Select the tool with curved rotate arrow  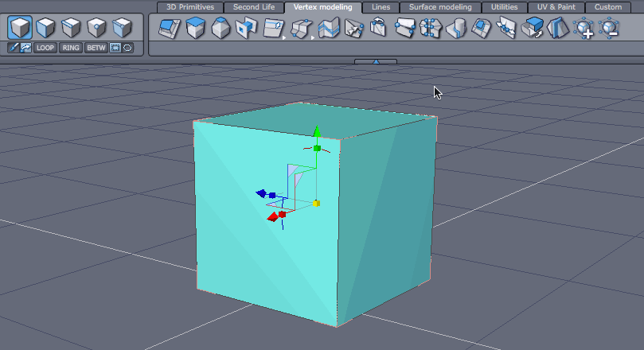pyautogui.click(x=378, y=28)
